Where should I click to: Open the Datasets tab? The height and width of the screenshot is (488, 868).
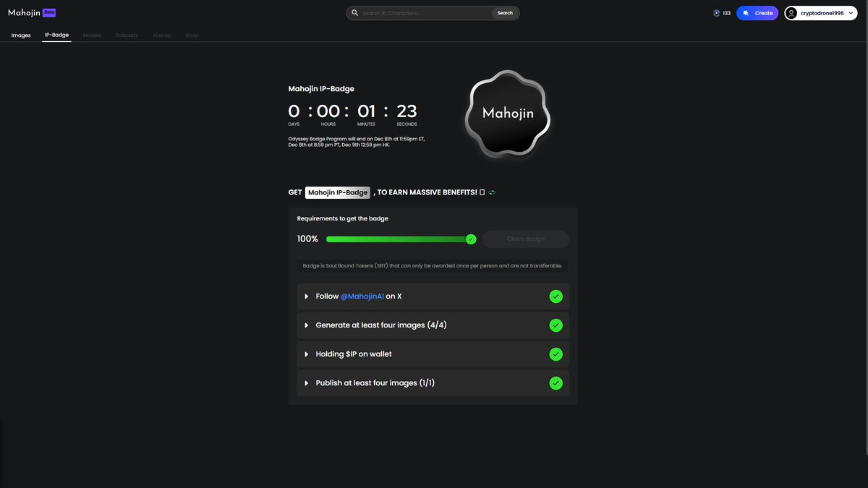point(127,35)
